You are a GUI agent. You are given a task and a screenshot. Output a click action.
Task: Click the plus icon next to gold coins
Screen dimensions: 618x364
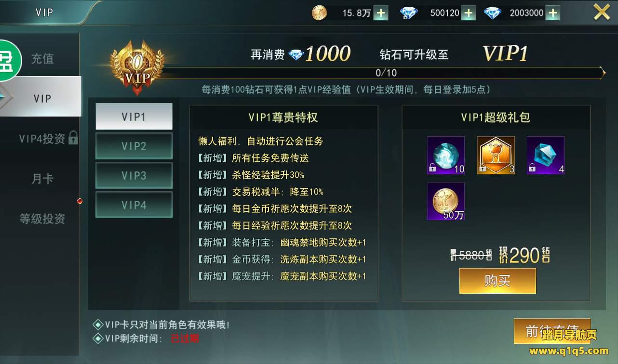click(381, 13)
